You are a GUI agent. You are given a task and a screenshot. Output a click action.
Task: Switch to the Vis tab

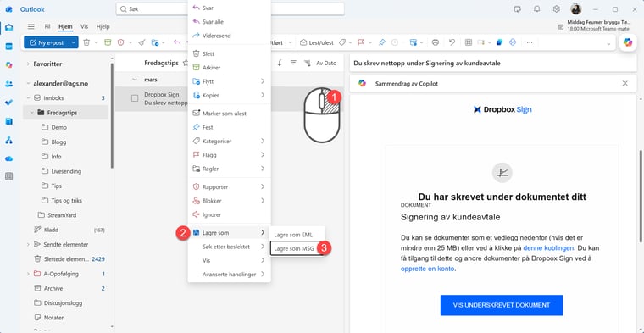(84, 26)
